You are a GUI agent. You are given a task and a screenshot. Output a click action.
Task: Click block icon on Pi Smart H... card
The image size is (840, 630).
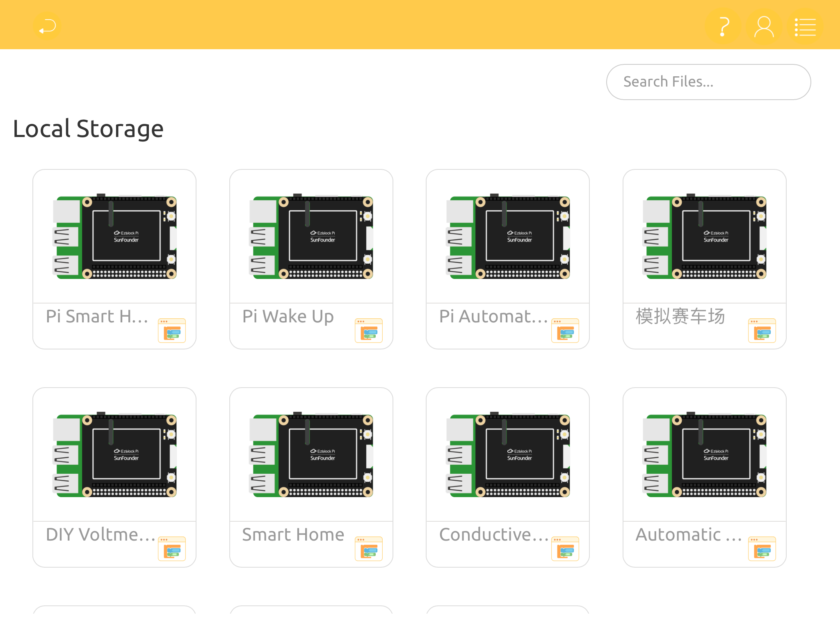[172, 331]
